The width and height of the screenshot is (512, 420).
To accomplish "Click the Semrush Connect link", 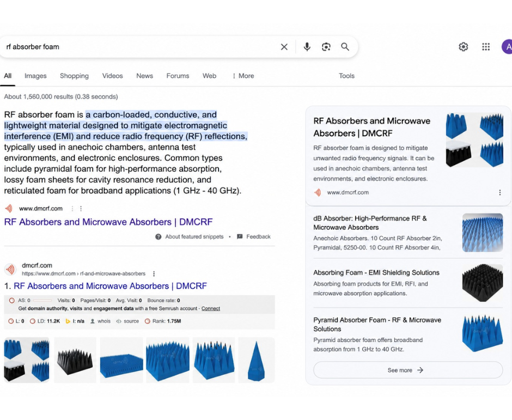I will (x=211, y=309).
